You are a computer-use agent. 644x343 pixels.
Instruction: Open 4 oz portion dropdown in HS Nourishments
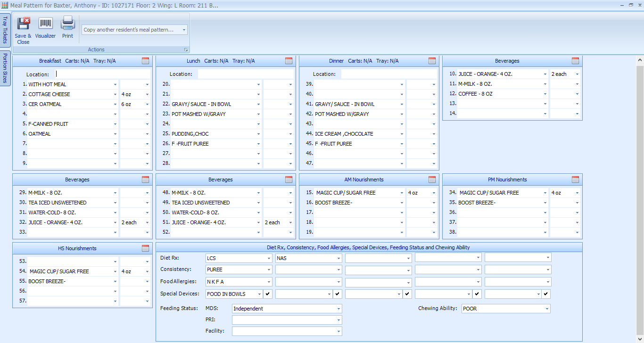pyautogui.click(x=147, y=271)
